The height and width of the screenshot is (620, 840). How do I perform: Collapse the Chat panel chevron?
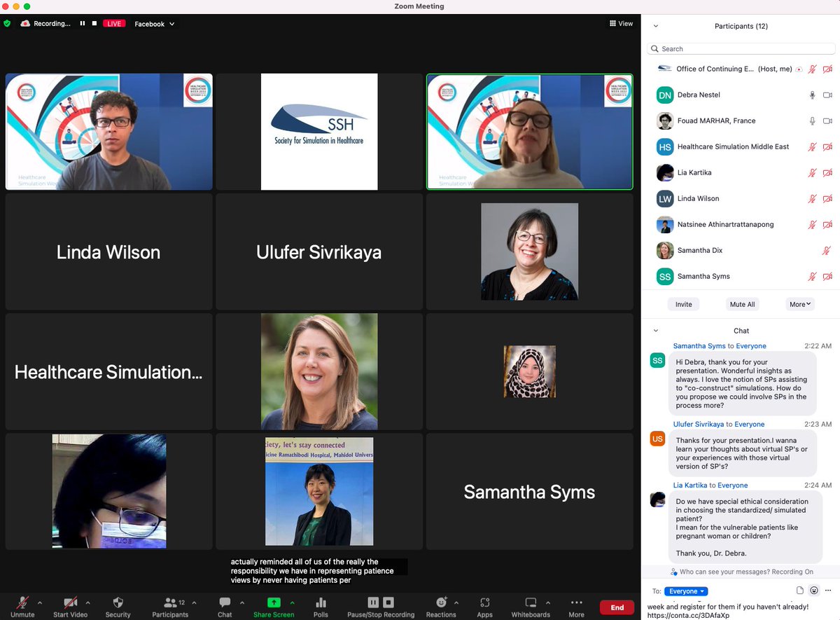click(x=656, y=331)
